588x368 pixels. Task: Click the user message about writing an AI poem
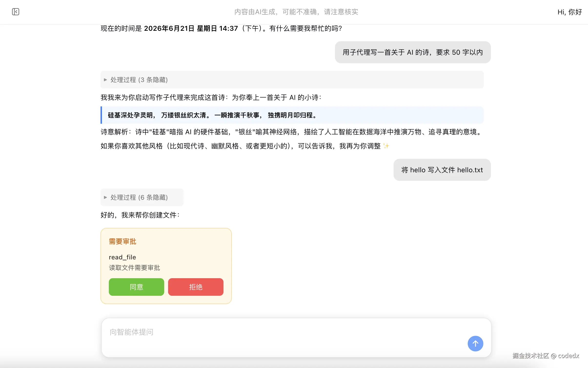click(x=413, y=52)
